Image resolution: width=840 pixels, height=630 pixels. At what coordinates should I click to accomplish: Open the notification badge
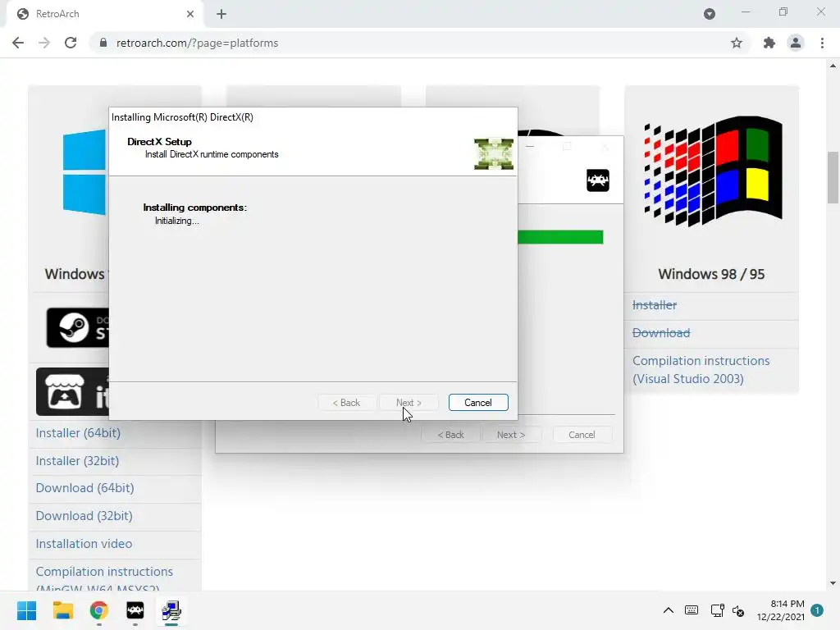817,610
